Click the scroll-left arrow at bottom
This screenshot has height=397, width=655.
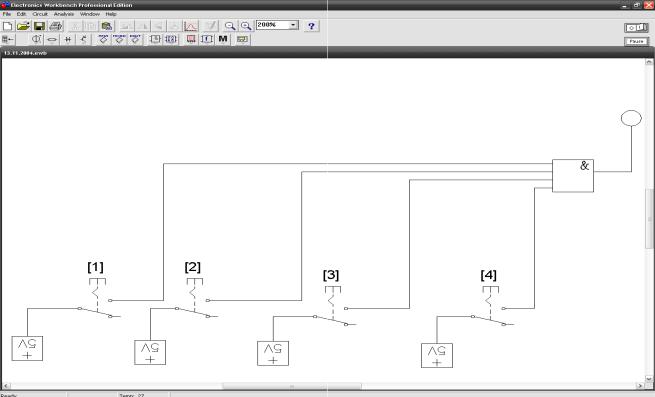pos(6,386)
